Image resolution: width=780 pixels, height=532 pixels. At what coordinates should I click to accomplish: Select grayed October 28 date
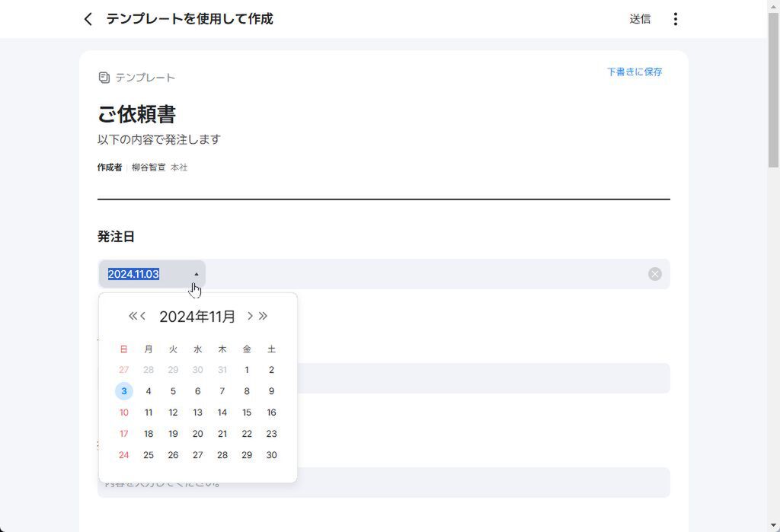point(149,370)
